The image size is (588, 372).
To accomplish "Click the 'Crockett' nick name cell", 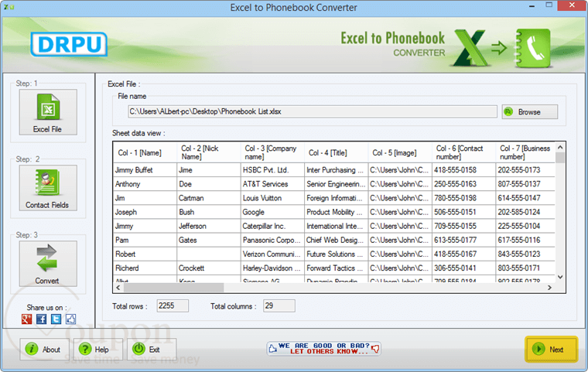I will coord(208,268).
